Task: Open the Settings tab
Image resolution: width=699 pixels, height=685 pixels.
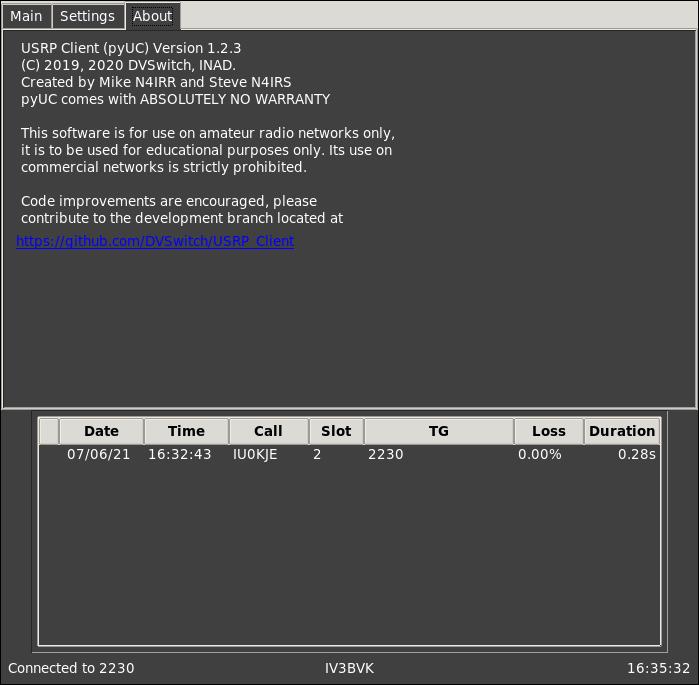Action: pyautogui.click(x=87, y=16)
